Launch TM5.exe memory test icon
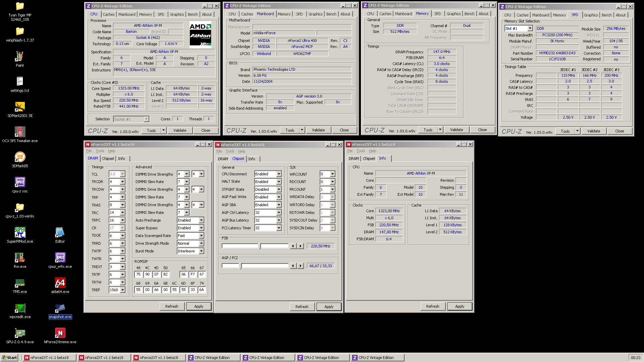 (20, 286)
